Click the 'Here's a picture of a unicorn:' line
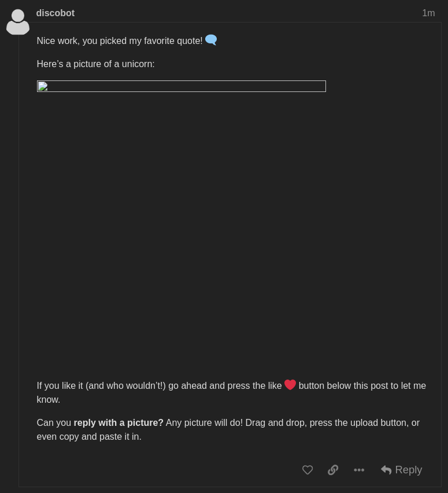Image resolution: width=448 pixels, height=493 pixels. [x=95, y=64]
